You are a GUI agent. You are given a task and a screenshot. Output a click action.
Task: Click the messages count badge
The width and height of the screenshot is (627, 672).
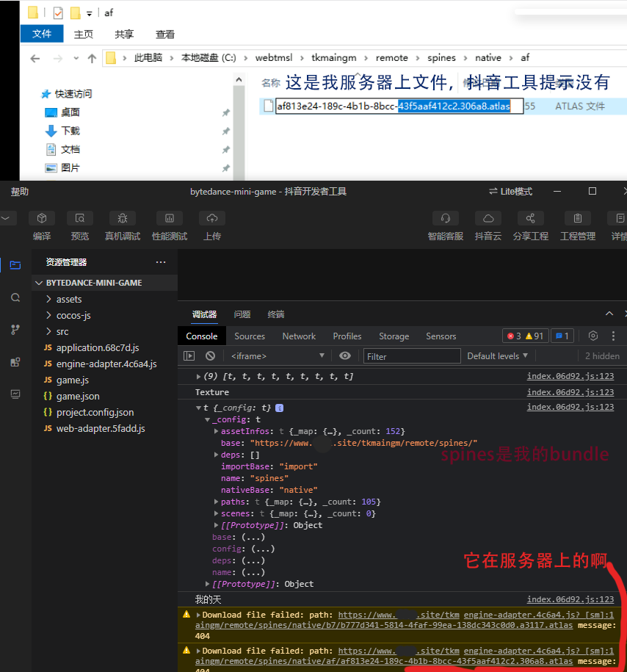tap(562, 336)
